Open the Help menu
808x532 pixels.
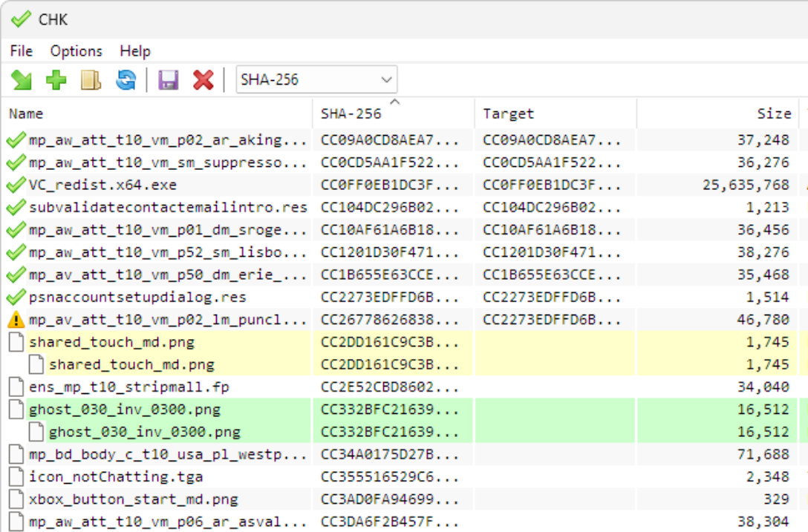pos(136,50)
